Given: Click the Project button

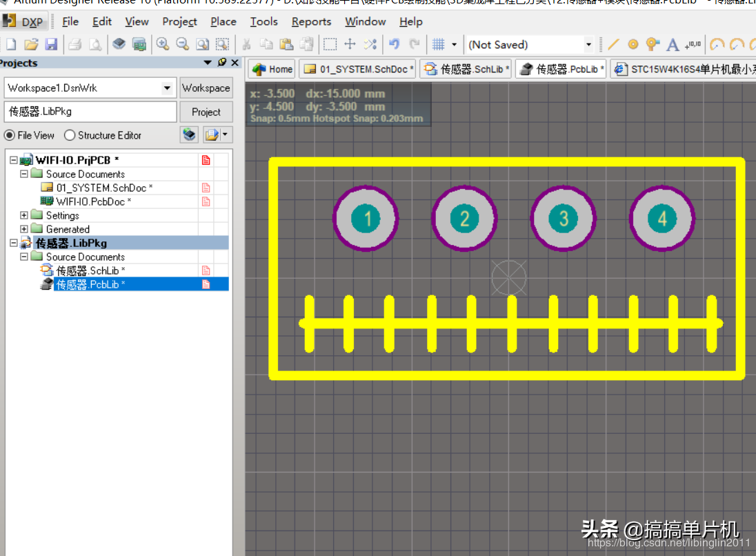Looking at the screenshot, I should [x=206, y=112].
